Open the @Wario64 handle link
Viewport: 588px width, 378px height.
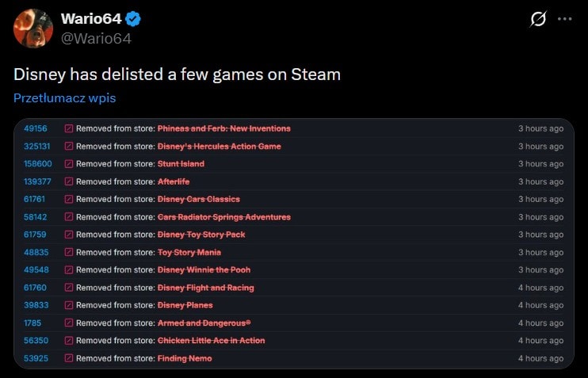pos(96,38)
